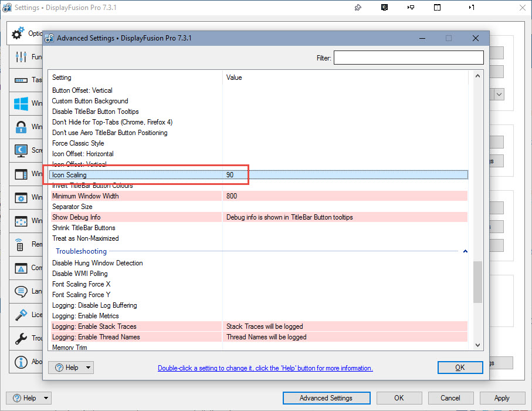Open Help dropdown arrow in main Settings window

coord(46,398)
